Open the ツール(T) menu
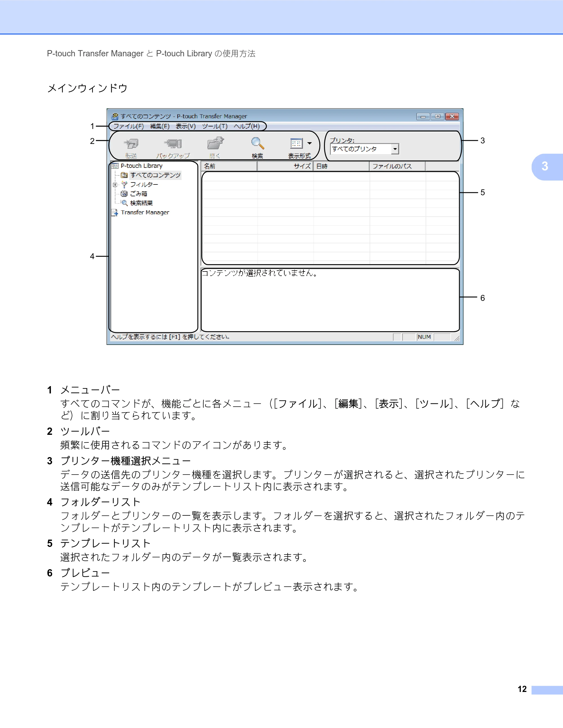Viewport: 563px width, 728px height. 215,126
